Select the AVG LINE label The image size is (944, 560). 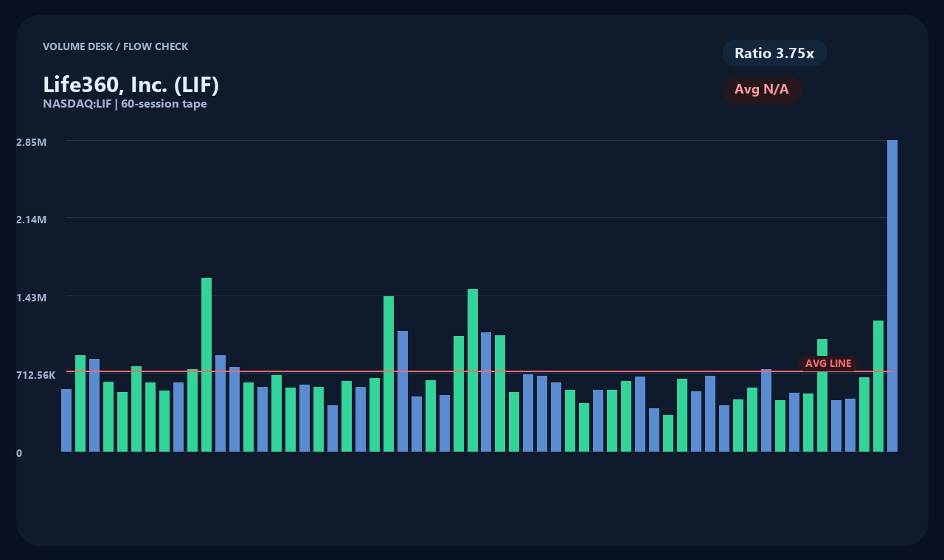click(828, 363)
